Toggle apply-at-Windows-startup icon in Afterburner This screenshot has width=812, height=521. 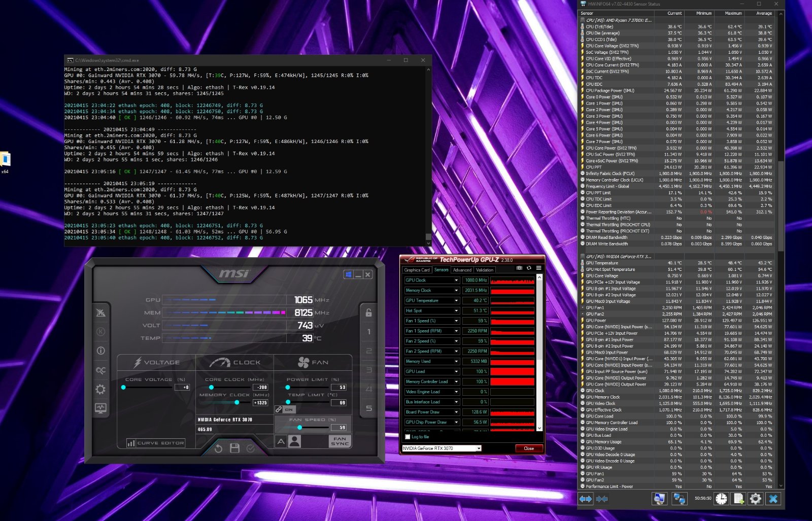point(348,274)
